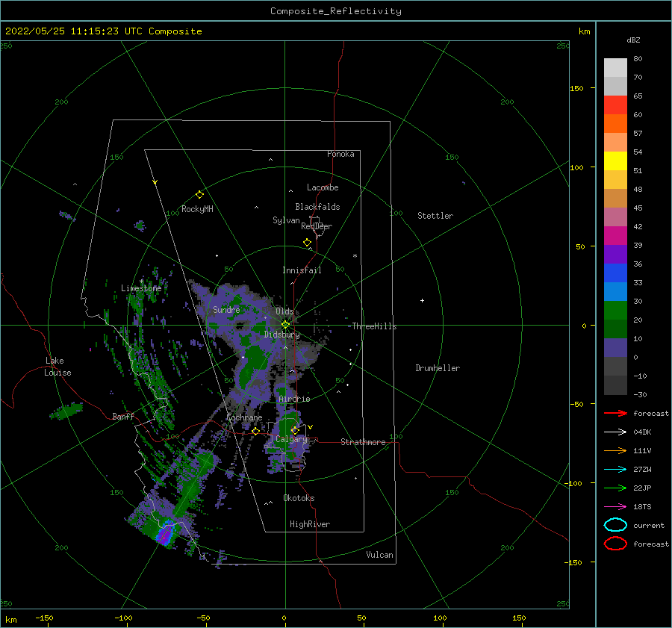Click the Drumheller city label
The width and height of the screenshot is (672, 628).
coord(438,368)
